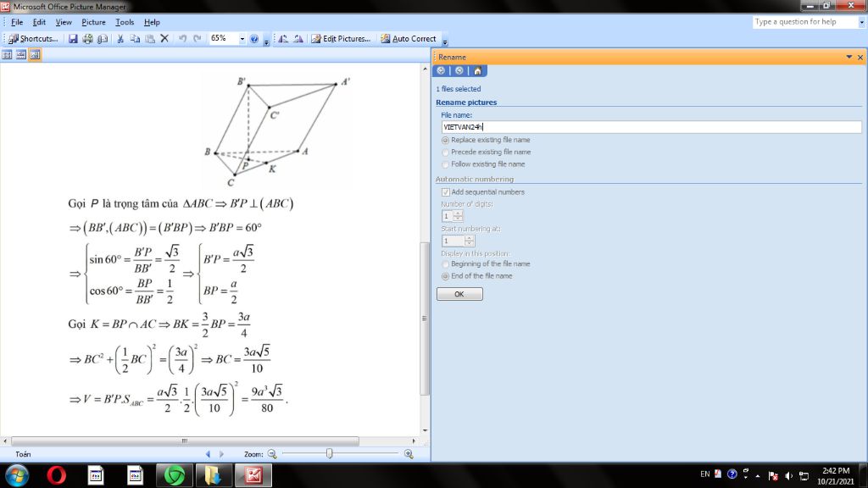Close the Rename task pane
Viewport: 868px width, 488px height.
coord(860,57)
